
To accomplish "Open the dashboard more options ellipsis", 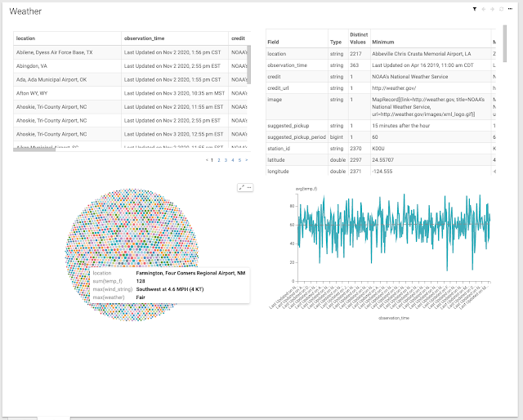I will click(x=510, y=9).
